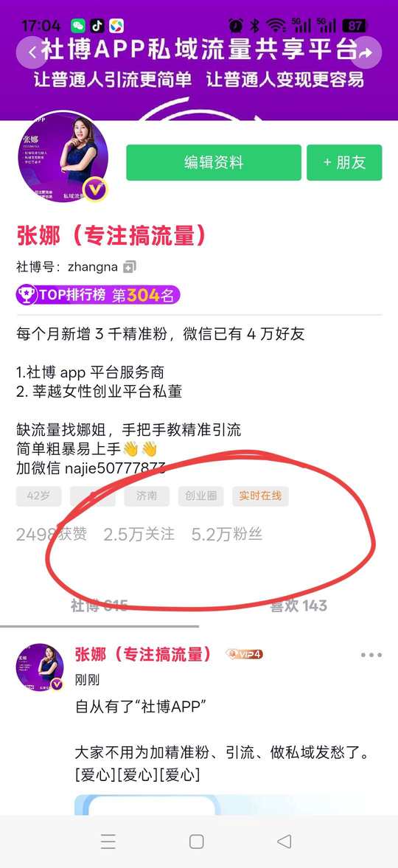398x868 pixels.
Task: Tap the gold V verification badge on the avatar
Action: [x=95, y=190]
